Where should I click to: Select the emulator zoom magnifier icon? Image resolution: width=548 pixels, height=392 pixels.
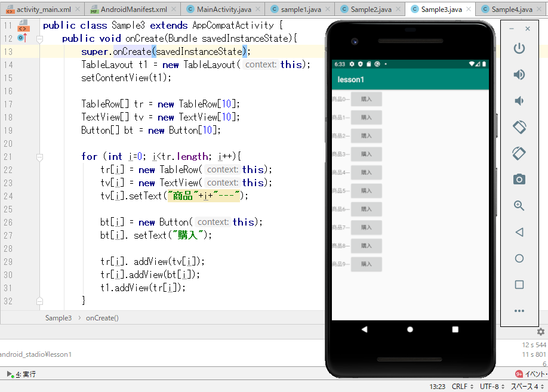click(519, 205)
